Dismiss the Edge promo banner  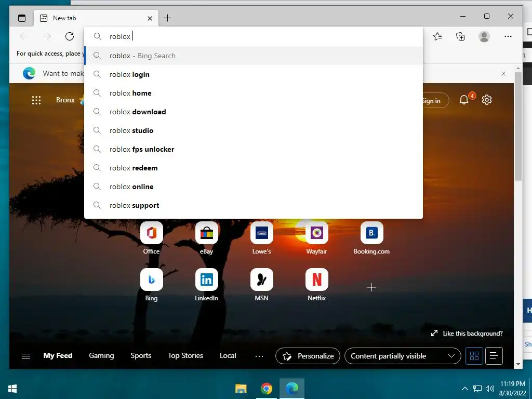503,74
